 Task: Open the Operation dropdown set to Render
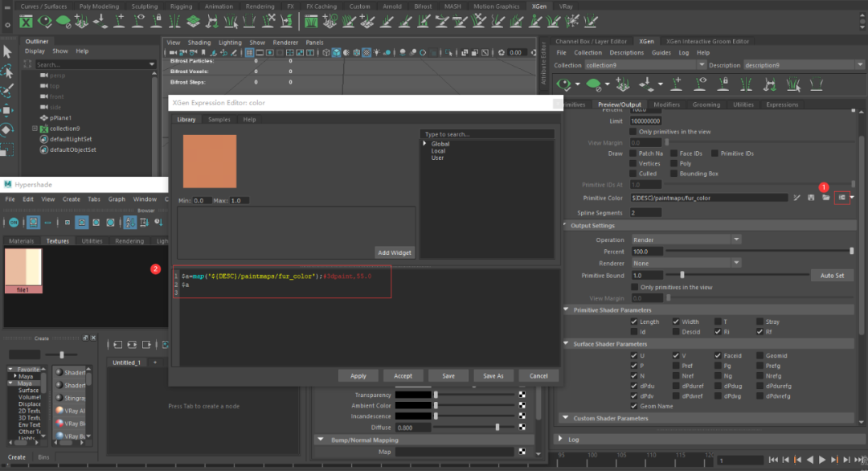pyautogui.click(x=686, y=240)
